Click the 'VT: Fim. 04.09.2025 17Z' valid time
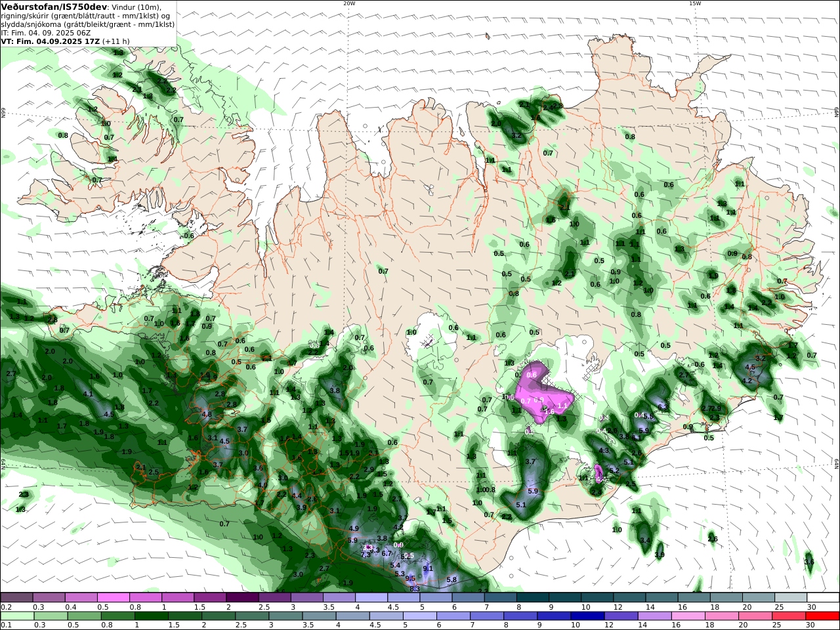 point(50,41)
